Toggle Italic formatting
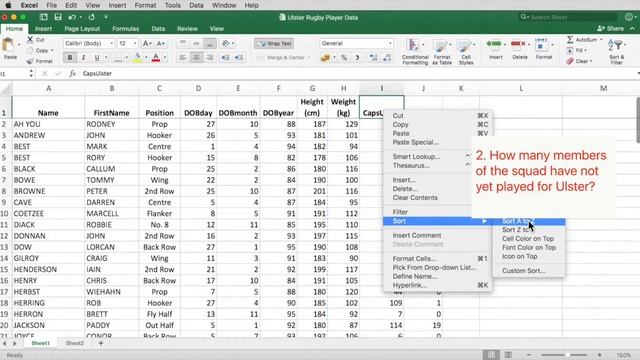 83,58
